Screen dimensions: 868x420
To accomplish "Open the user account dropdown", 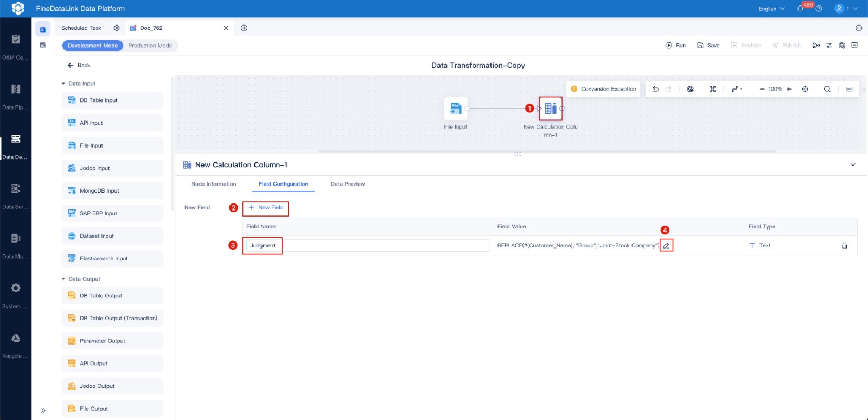I will click(x=846, y=9).
